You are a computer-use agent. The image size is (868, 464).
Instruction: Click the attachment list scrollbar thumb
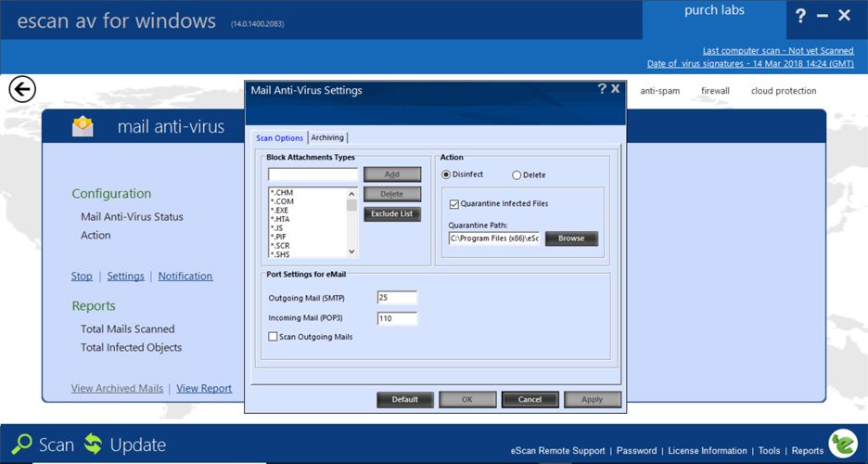[351, 205]
